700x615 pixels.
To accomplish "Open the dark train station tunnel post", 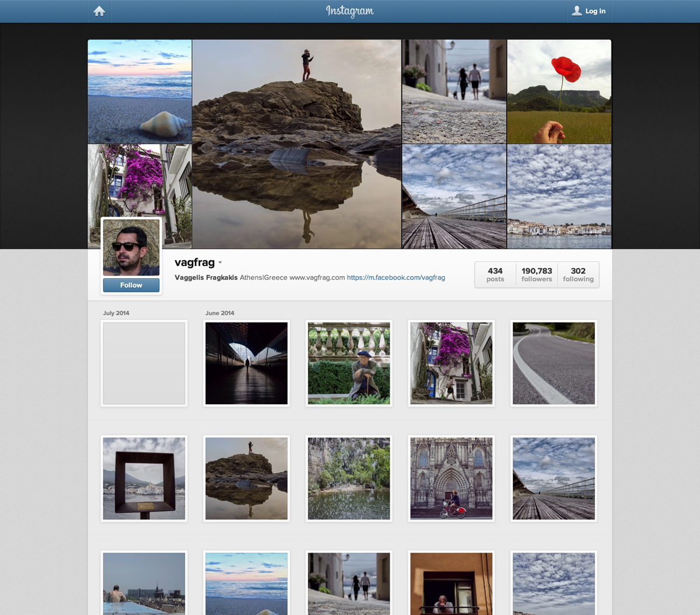I will click(x=246, y=363).
